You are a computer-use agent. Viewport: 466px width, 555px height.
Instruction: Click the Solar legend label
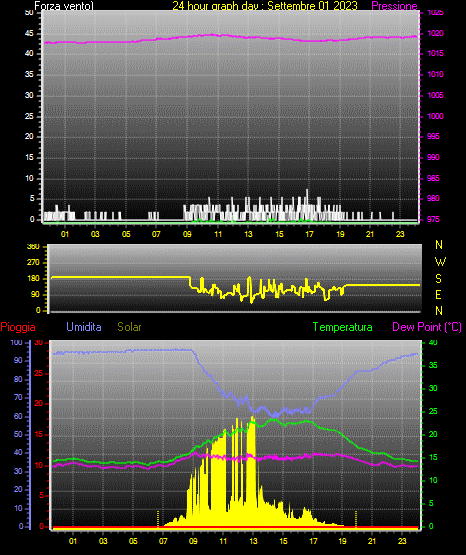coord(130,327)
